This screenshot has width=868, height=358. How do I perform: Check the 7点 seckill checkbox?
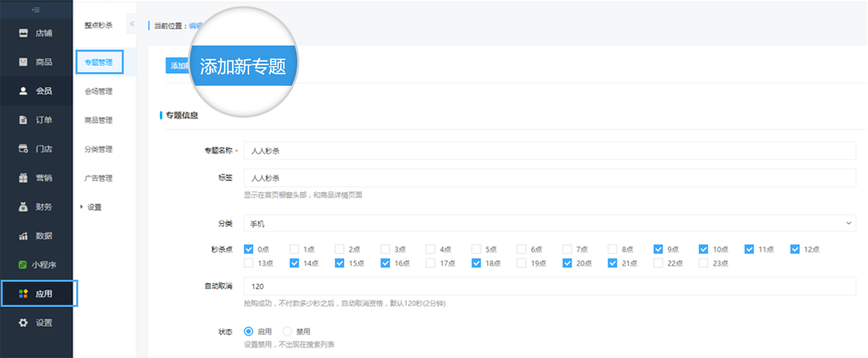coord(567,249)
